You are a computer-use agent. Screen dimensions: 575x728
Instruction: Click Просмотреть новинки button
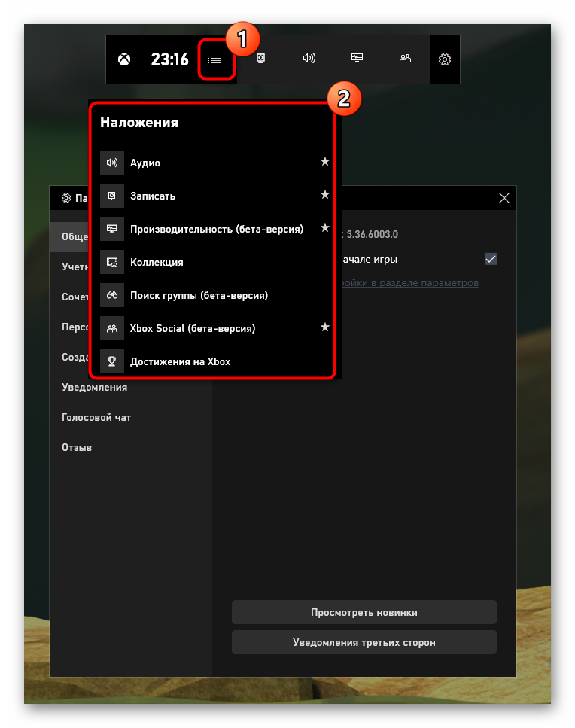click(364, 612)
